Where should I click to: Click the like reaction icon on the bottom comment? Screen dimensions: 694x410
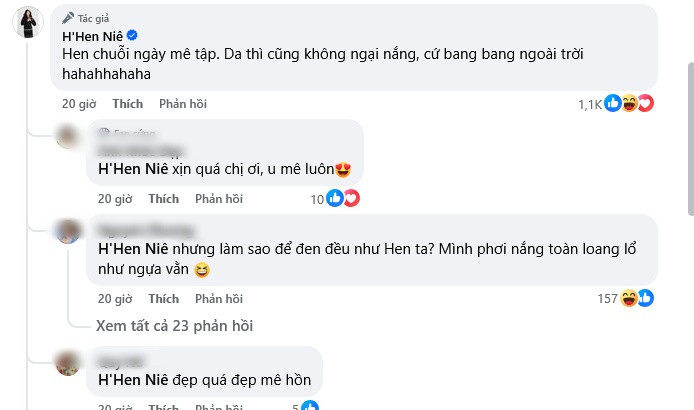(x=311, y=405)
